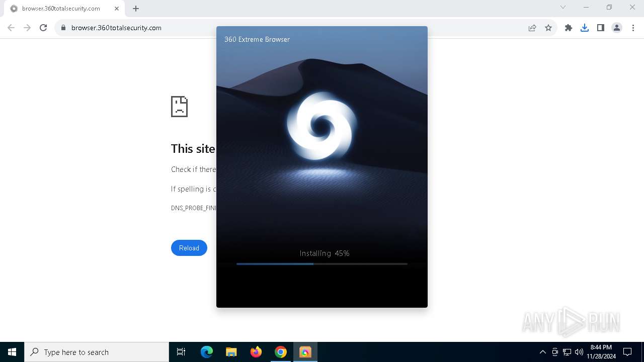
Task: Click the meet now tray icon
Action: tap(555, 352)
